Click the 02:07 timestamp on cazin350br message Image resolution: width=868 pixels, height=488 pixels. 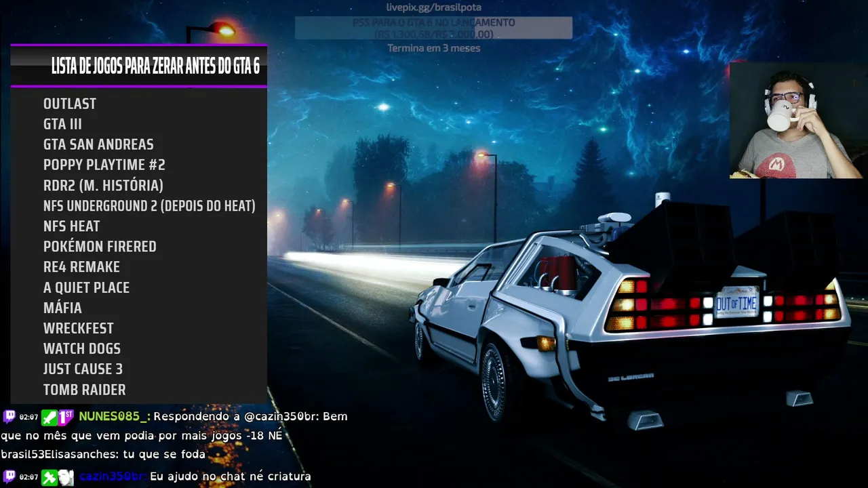(x=28, y=478)
